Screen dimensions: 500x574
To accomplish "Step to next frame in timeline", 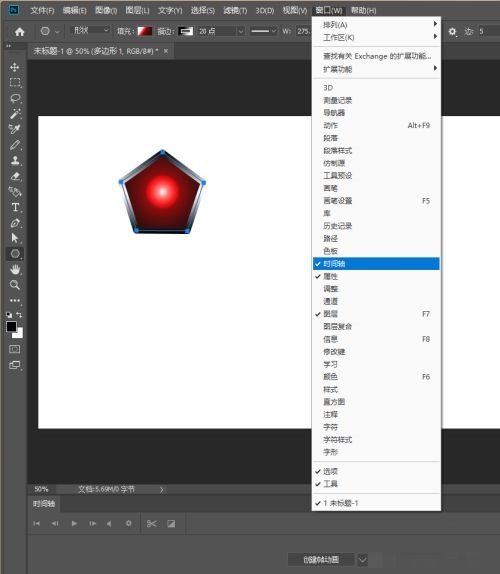I will pyautogui.click(x=93, y=523).
